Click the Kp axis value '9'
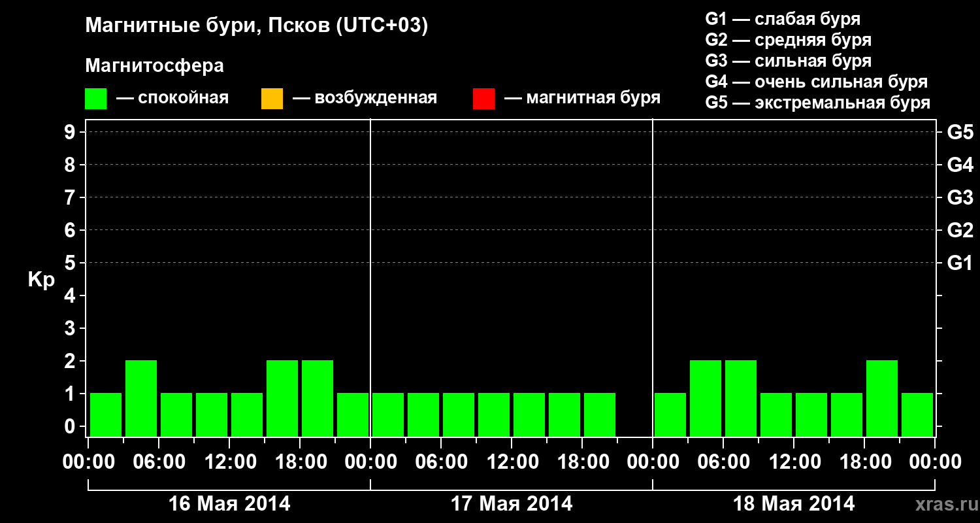Viewport: 980px width, 523px height. pos(71,132)
